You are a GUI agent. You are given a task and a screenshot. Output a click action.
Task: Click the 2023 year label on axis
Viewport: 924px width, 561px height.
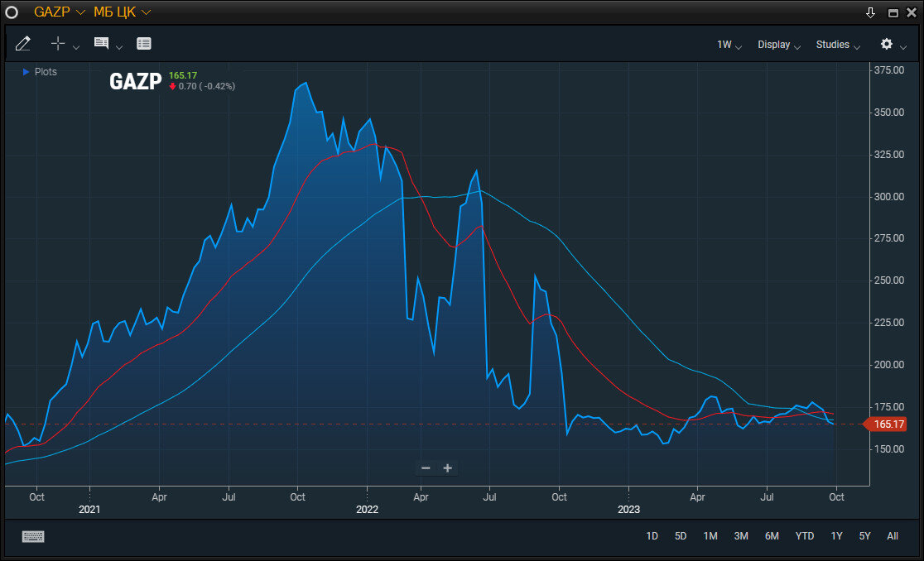[x=628, y=510]
